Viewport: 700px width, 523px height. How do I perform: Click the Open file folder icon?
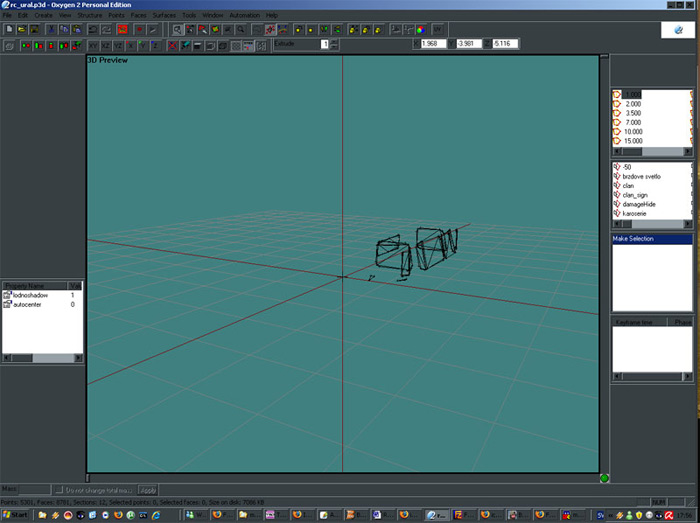(x=21, y=30)
